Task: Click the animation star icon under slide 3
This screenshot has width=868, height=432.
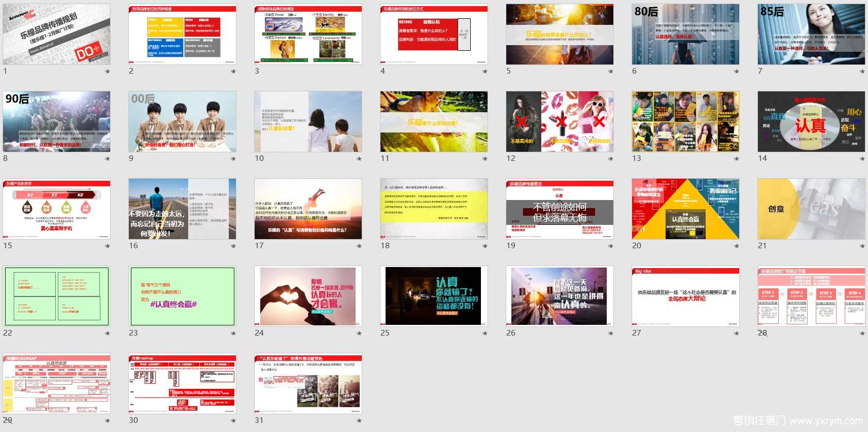Action: pos(359,72)
